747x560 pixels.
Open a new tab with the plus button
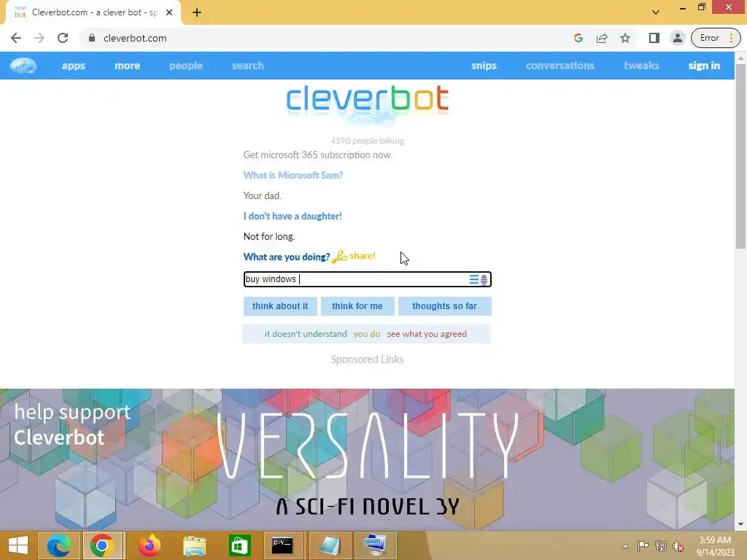[197, 13]
